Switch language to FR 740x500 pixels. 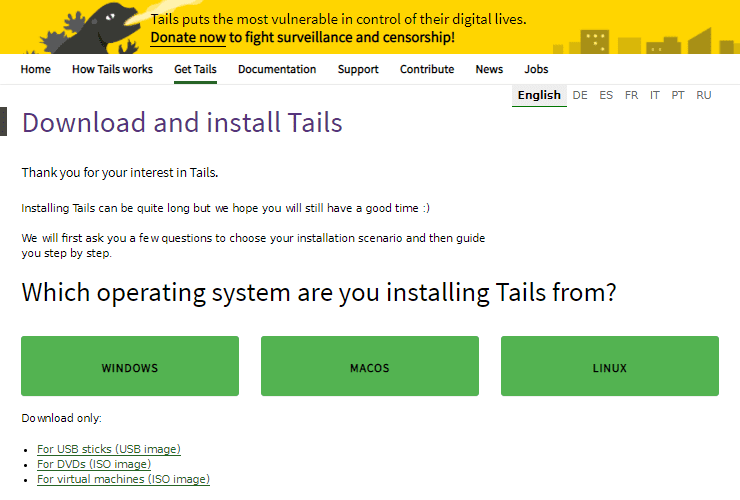[x=631, y=95]
